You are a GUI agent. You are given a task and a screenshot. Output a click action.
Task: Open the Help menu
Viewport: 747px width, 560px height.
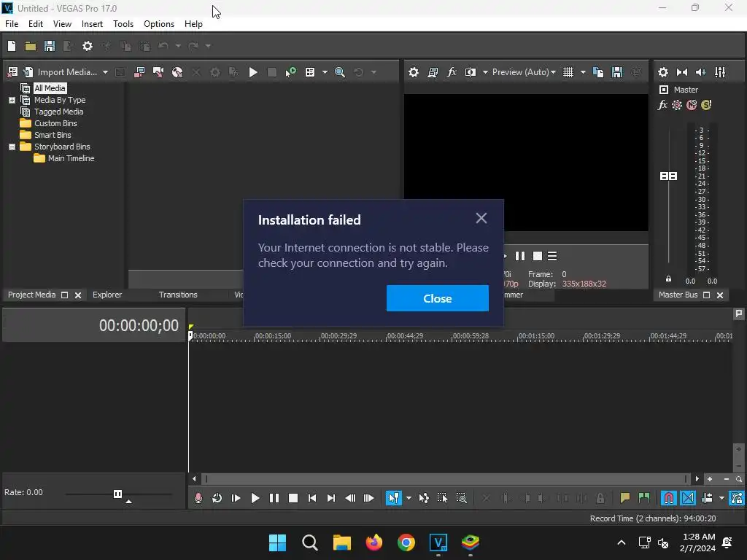(x=193, y=24)
